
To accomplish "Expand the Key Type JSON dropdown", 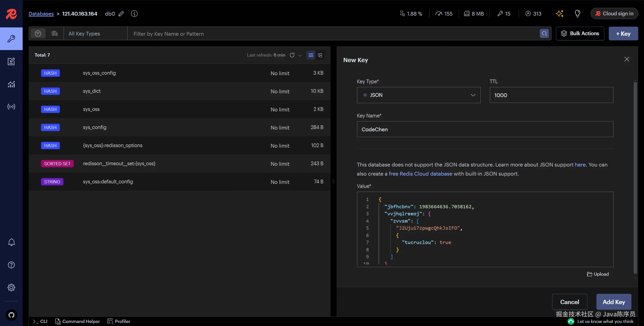I will tap(419, 95).
